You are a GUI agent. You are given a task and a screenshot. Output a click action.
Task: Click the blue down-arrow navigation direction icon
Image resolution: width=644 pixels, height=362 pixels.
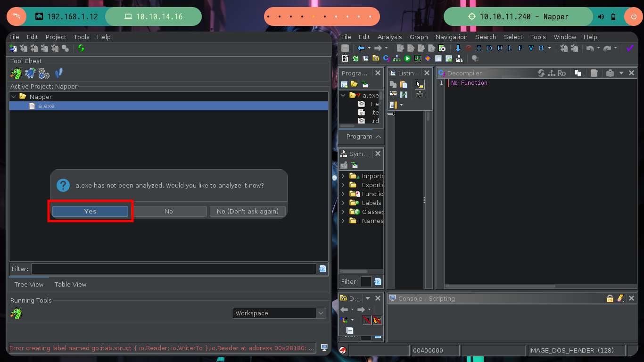click(x=458, y=48)
